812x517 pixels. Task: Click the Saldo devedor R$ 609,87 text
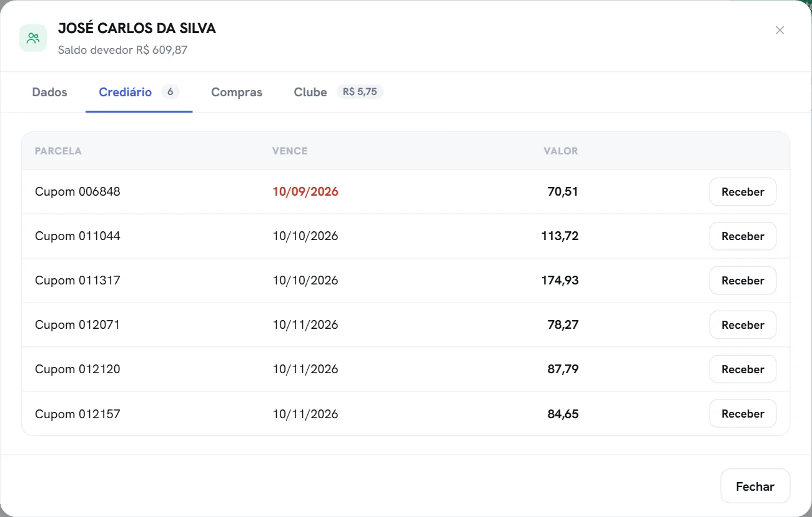122,50
